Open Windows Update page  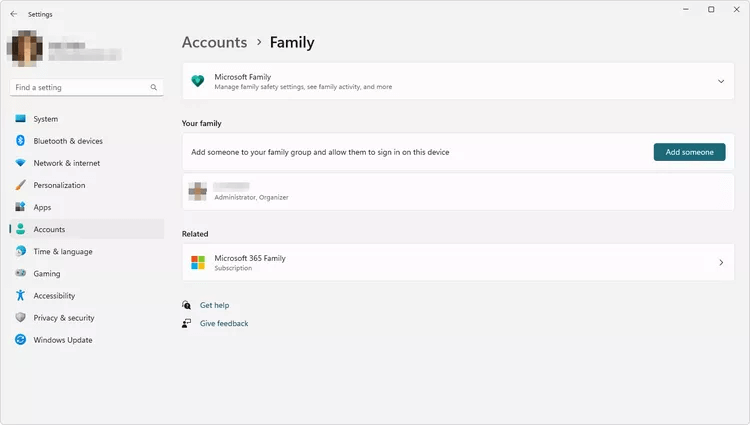(x=87, y=340)
